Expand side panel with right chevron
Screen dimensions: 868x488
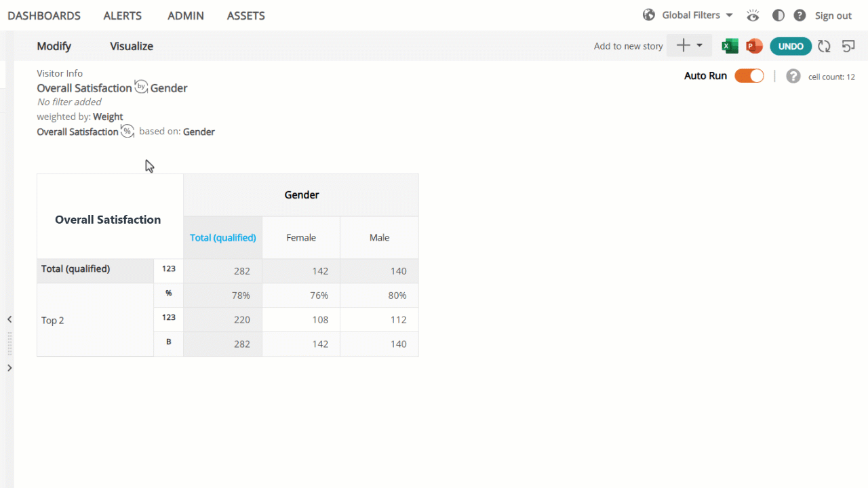[9, 368]
